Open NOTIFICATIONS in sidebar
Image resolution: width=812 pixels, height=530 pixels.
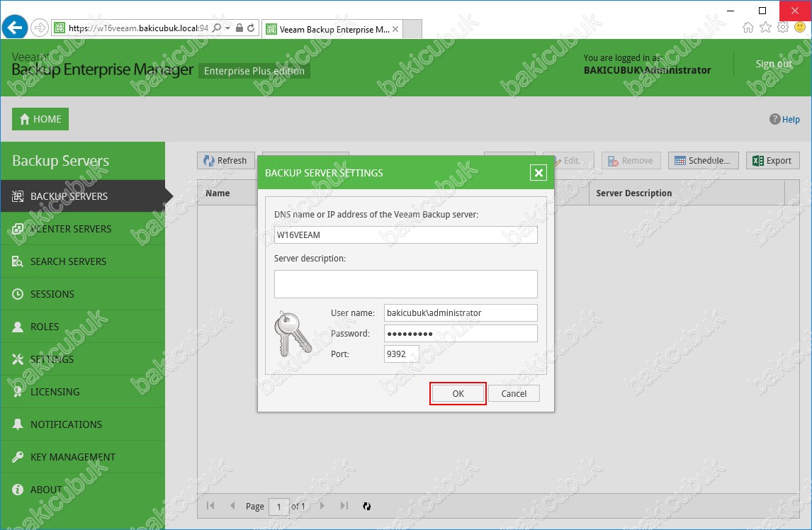83,424
